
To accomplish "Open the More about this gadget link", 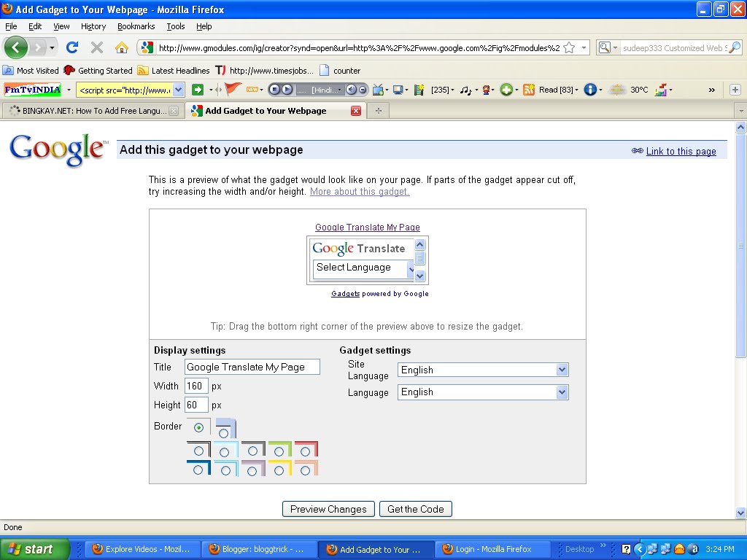I will coord(360,192).
